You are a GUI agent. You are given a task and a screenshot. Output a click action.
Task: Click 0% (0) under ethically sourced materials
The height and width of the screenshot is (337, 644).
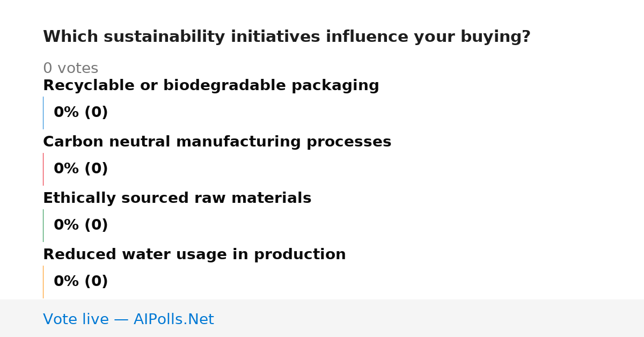point(80,225)
